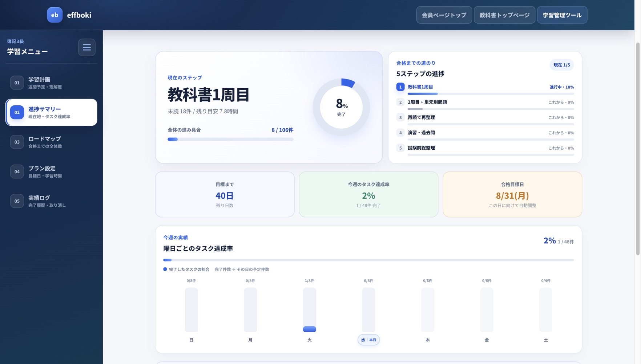
Task: Click the 簿記3級 label in sidebar
Action: tap(16, 41)
